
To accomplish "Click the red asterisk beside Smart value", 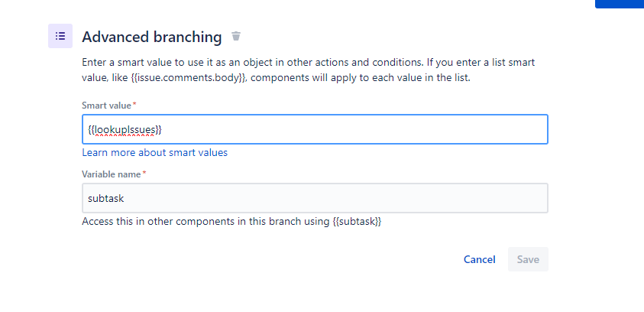I will (x=134, y=104).
